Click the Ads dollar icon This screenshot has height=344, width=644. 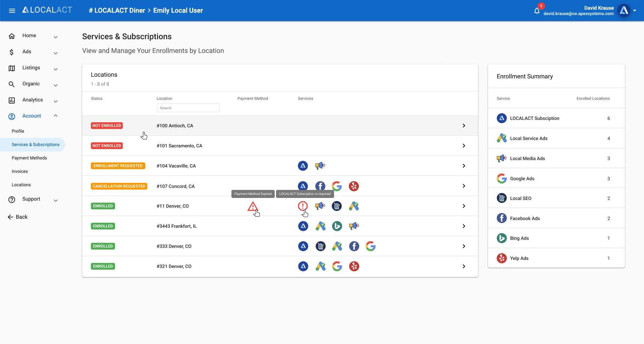(12, 52)
